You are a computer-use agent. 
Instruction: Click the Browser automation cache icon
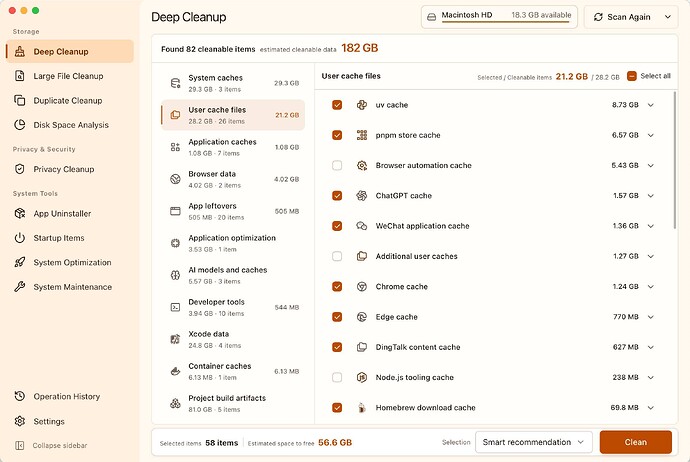362,165
